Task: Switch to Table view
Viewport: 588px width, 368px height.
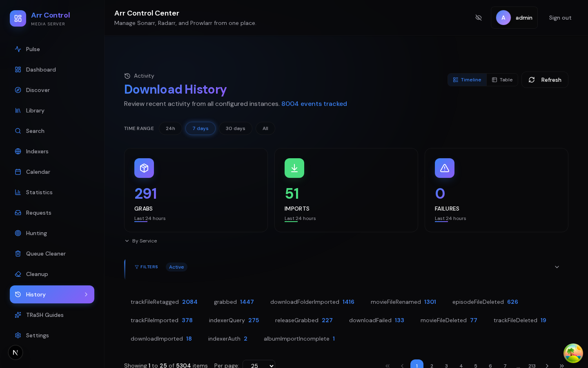Action: 502,80
